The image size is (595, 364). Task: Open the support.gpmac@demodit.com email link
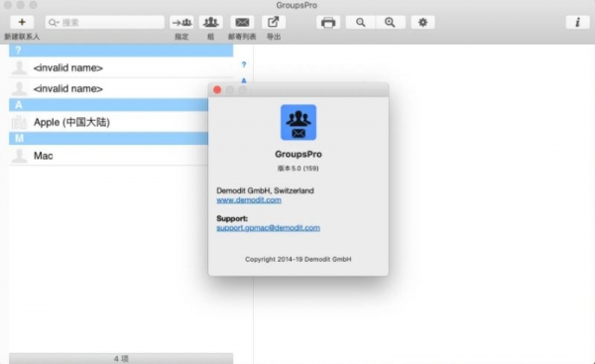pyautogui.click(x=268, y=228)
